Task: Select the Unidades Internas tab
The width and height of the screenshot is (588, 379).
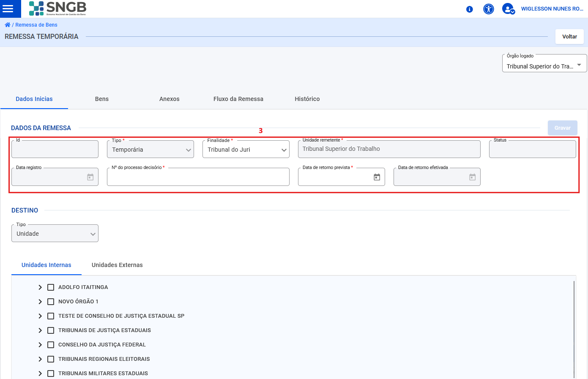Action: [x=46, y=265]
